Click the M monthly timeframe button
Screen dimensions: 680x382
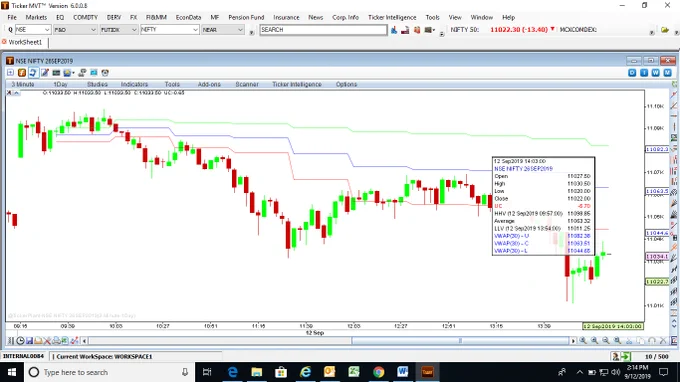[x=667, y=72]
